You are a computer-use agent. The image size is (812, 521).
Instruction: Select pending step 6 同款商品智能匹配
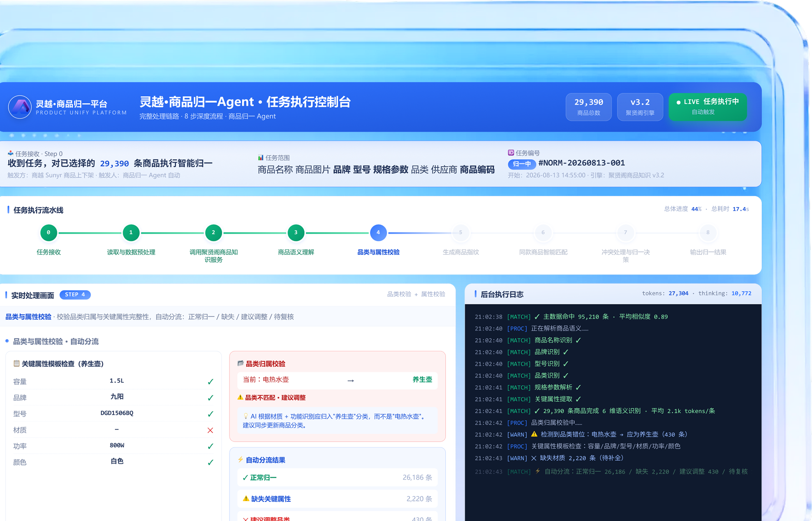543,233
